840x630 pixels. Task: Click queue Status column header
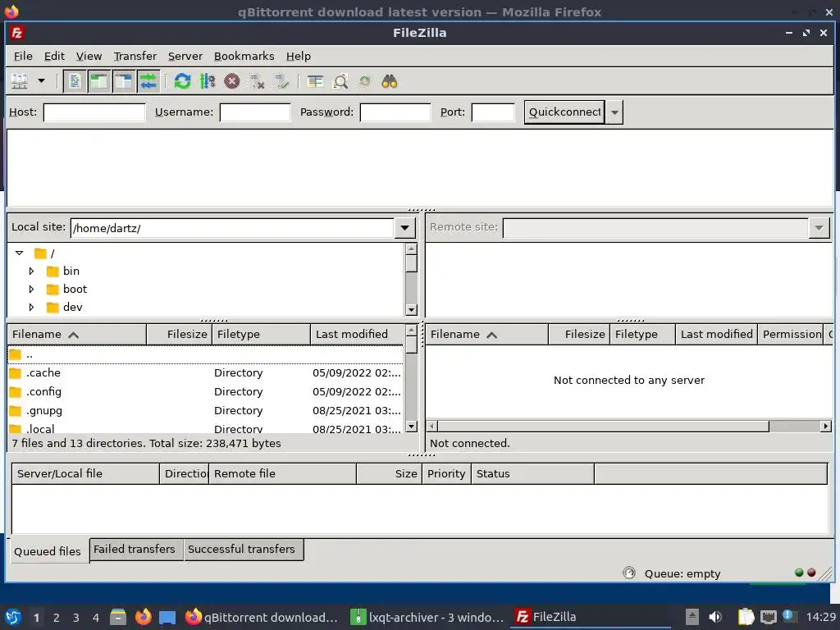(532, 473)
